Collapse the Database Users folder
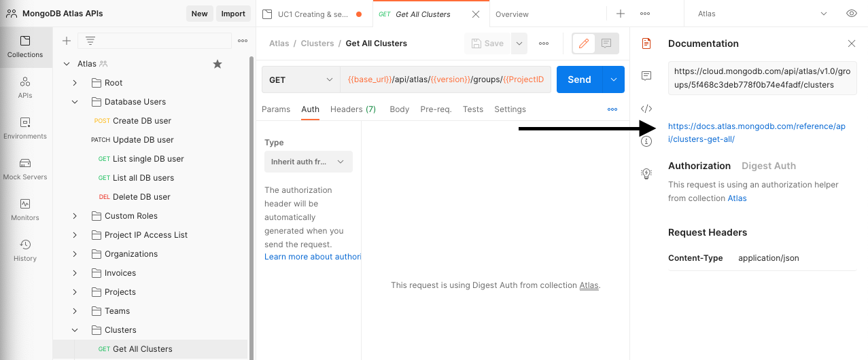The height and width of the screenshot is (360, 868). coord(75,102)
